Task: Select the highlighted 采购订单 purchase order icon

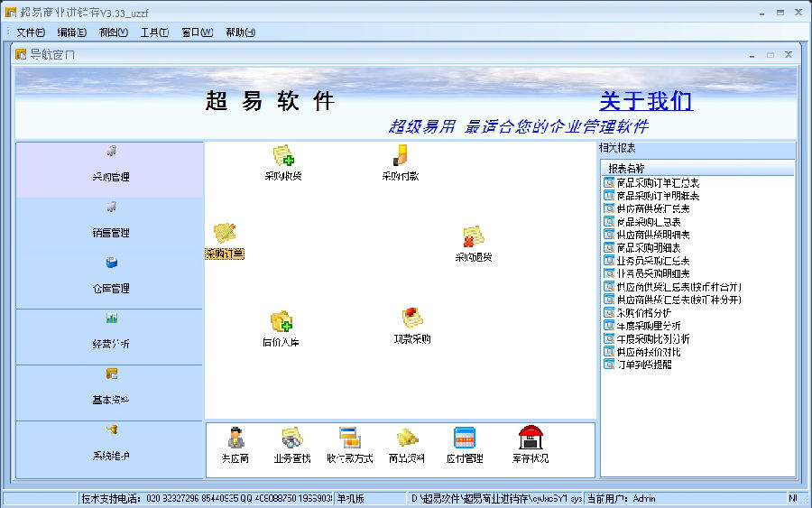Action: [x=225, y=241]
